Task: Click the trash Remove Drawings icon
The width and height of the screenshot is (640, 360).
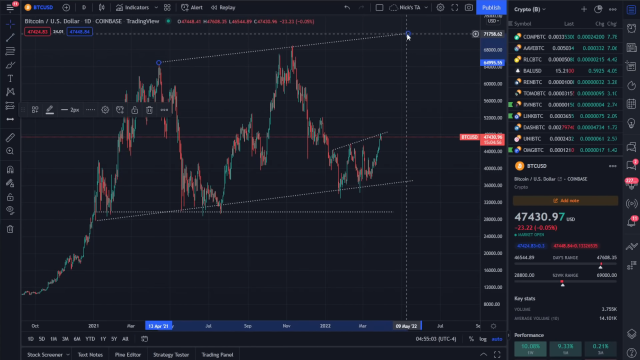Action: [10, 229]
